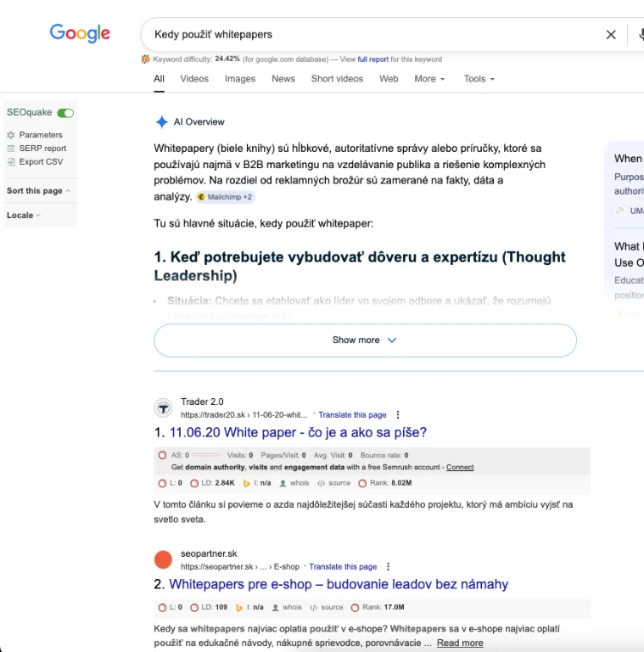Click the AI Overview sparkle icon
The image size is (644, 652).
tap(161, 122)
